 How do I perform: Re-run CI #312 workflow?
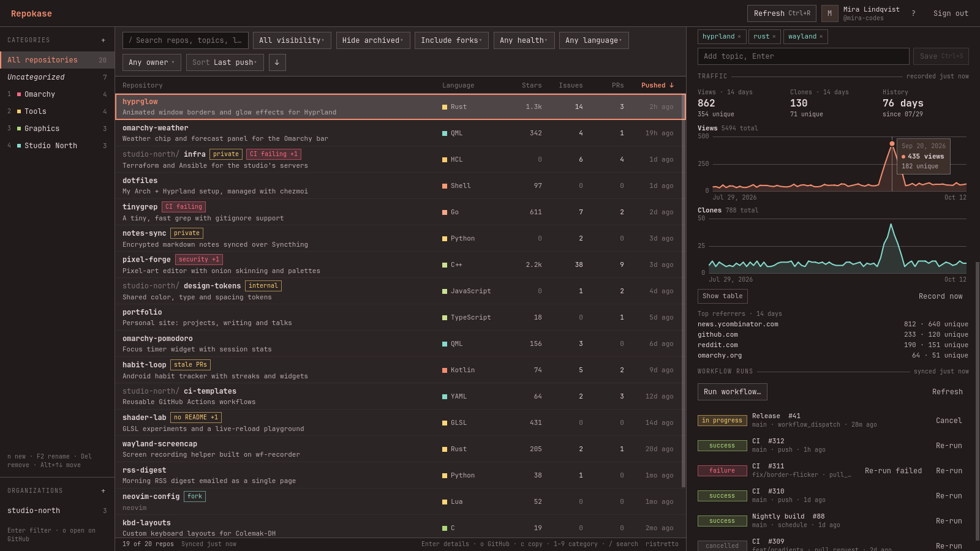tap(949, 446)
